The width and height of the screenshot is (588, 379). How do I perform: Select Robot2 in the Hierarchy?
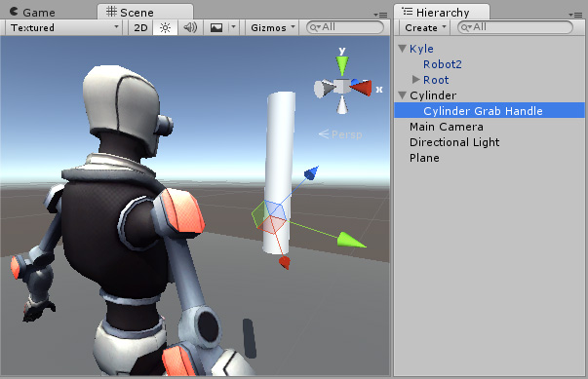click(442, 64)
